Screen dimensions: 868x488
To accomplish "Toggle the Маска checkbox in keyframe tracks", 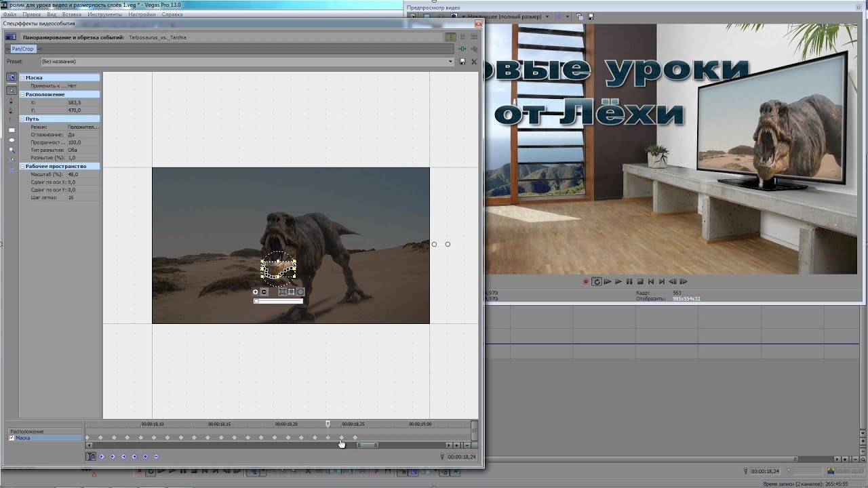I will click(12, 438).
